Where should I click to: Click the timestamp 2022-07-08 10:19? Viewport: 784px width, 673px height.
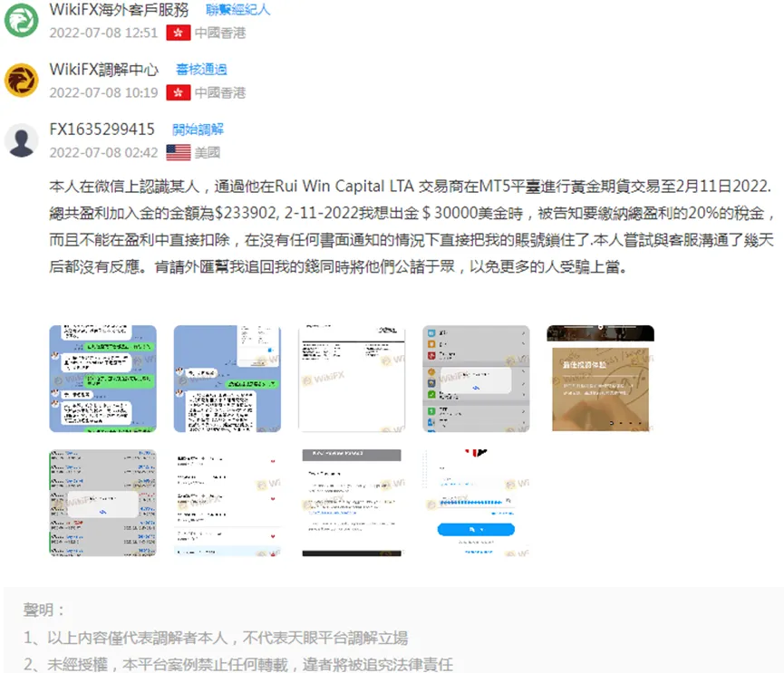tap(103, 93)
